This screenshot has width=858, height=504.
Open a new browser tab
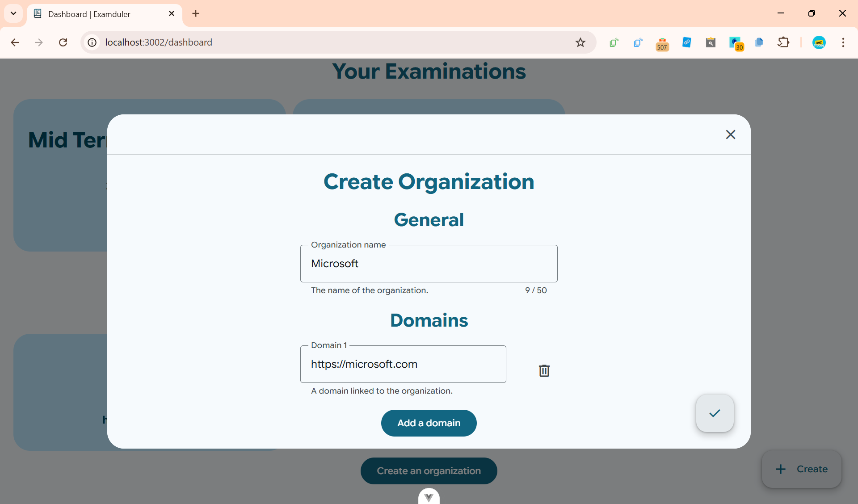(x=196, y=13)
